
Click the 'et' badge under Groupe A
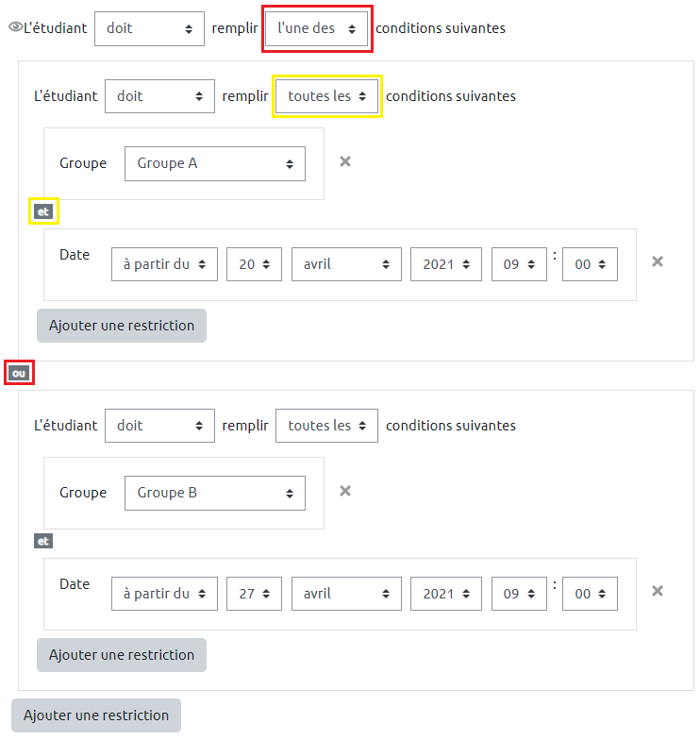point(42,211)
